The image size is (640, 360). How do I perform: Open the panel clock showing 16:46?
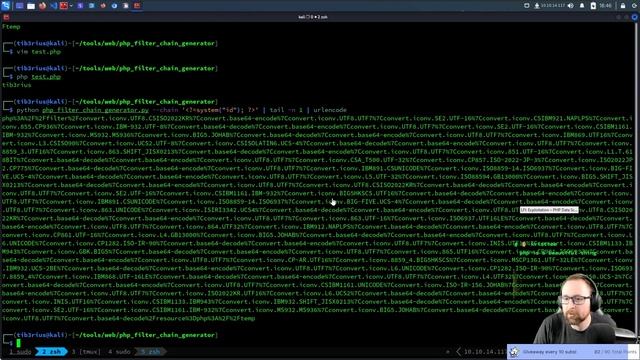pos(605,6)
